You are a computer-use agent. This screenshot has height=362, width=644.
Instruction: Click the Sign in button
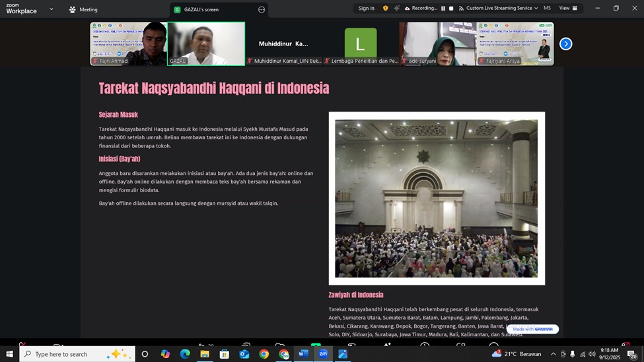click(366, 9)
